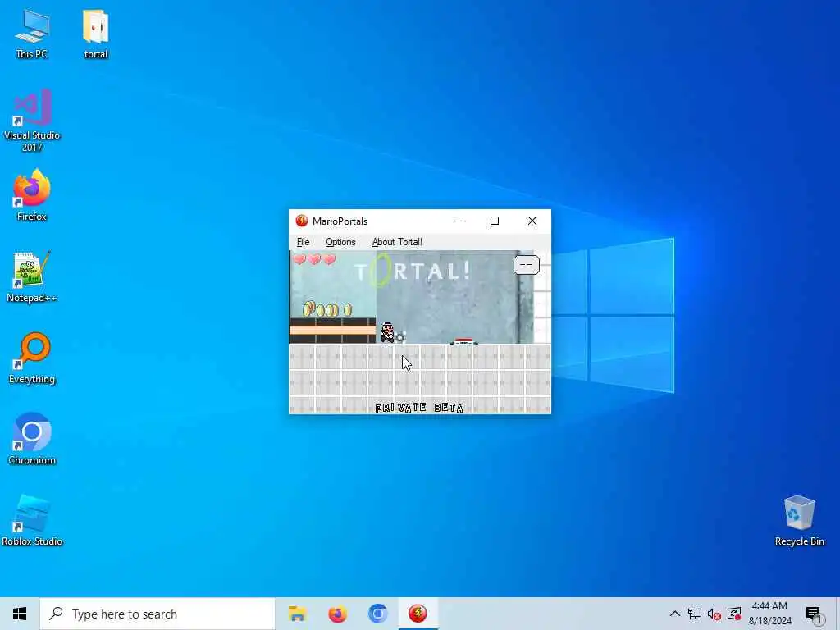The image size is (840, 630).
Task: Minimize the MarioPortals window
Action: click(x=458, y=221)
